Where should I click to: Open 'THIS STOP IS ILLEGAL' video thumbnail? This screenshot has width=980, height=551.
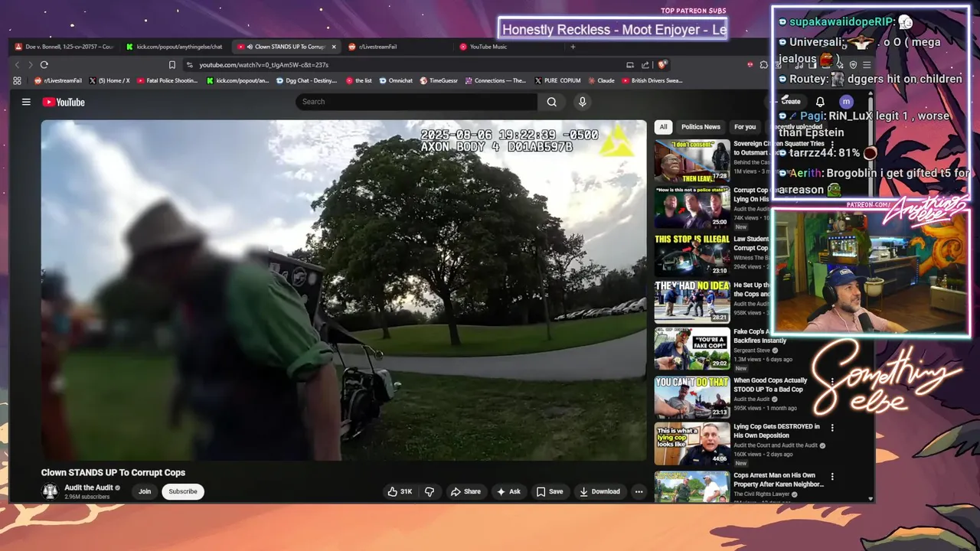point(692,254)
